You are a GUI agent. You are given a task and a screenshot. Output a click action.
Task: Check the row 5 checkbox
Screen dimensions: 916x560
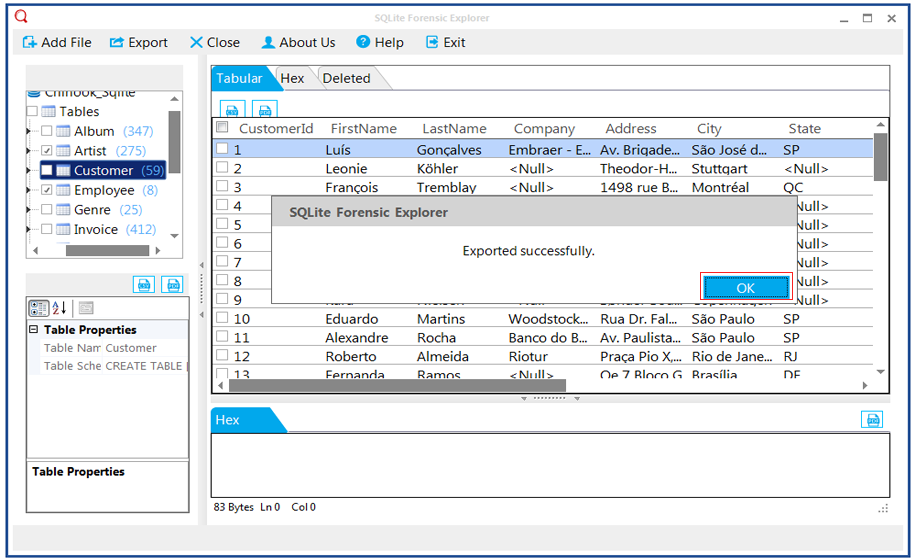222,224
